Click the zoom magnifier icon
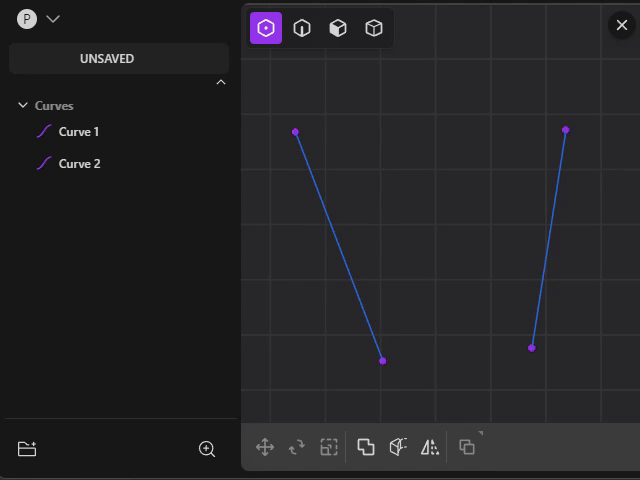The height and width of the screenshot is (480, 640). 207,449
